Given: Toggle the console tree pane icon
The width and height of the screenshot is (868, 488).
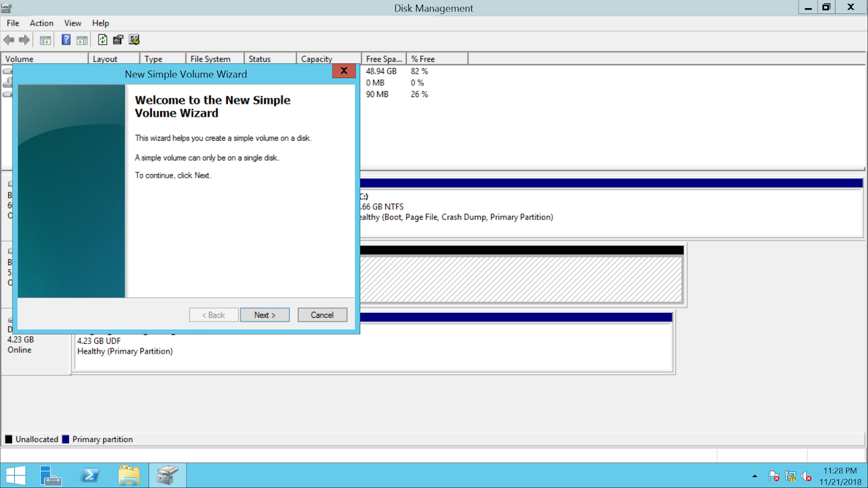Looking at the screenshot, I should (x=46, y=40).
